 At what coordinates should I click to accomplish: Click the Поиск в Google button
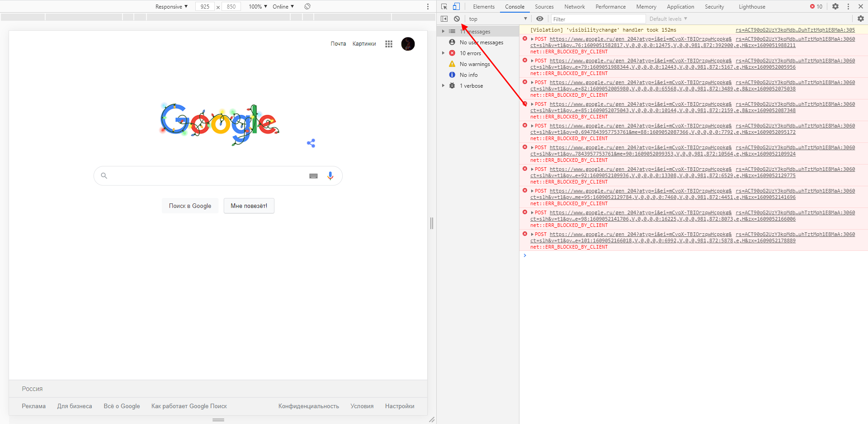[190, 206]
